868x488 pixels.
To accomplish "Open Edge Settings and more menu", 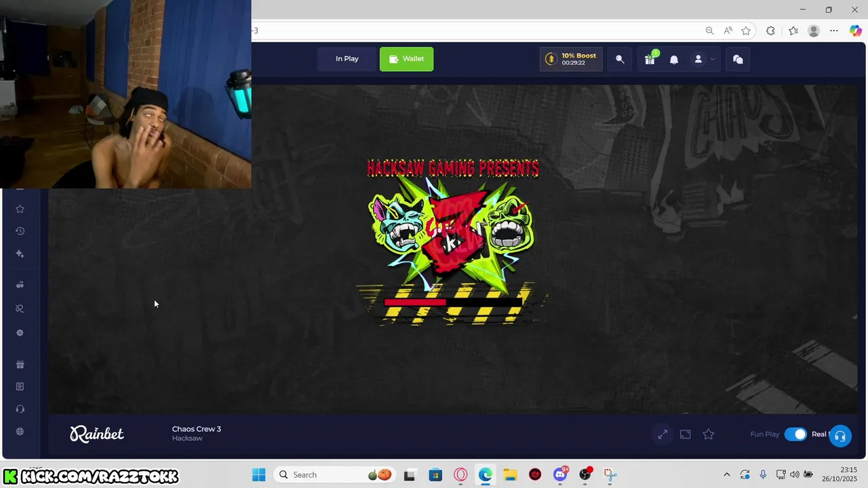I will pyautogui.click(x=834, y=30).
